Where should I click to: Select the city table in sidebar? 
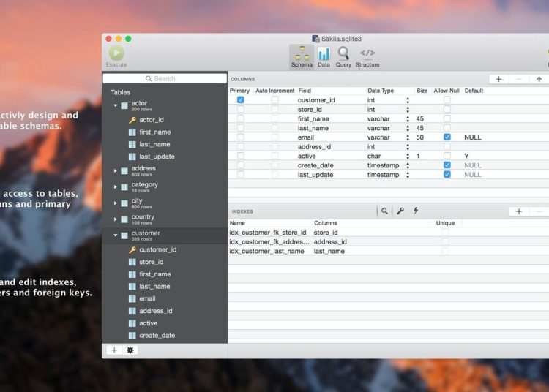click(x=137, y=200)
